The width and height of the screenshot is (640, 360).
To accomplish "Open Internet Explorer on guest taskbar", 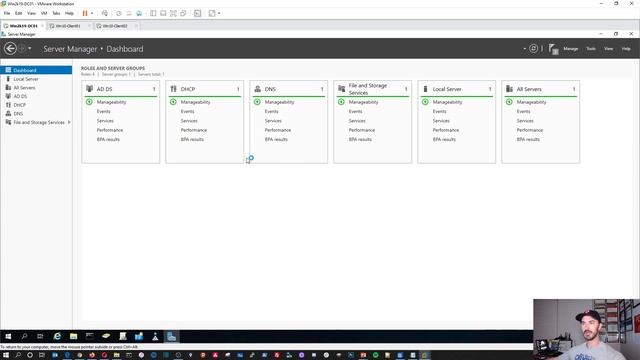I will pyautogui.click(x=57, y=336).
